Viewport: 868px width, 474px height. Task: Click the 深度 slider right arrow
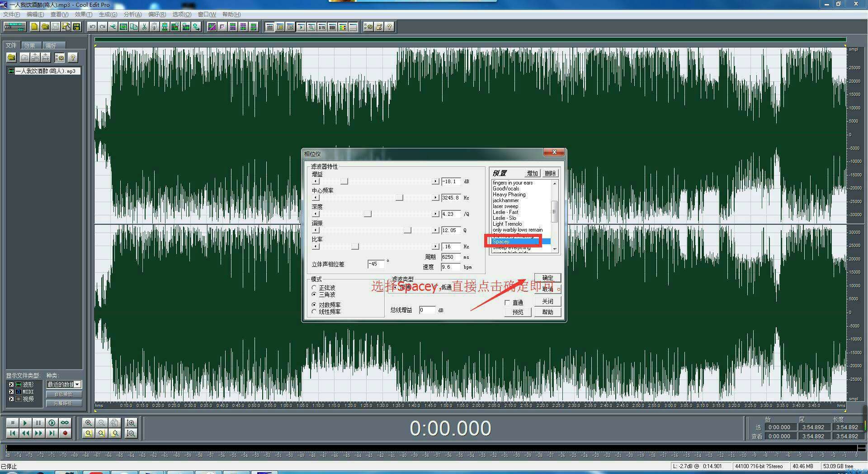click(435, 214)
